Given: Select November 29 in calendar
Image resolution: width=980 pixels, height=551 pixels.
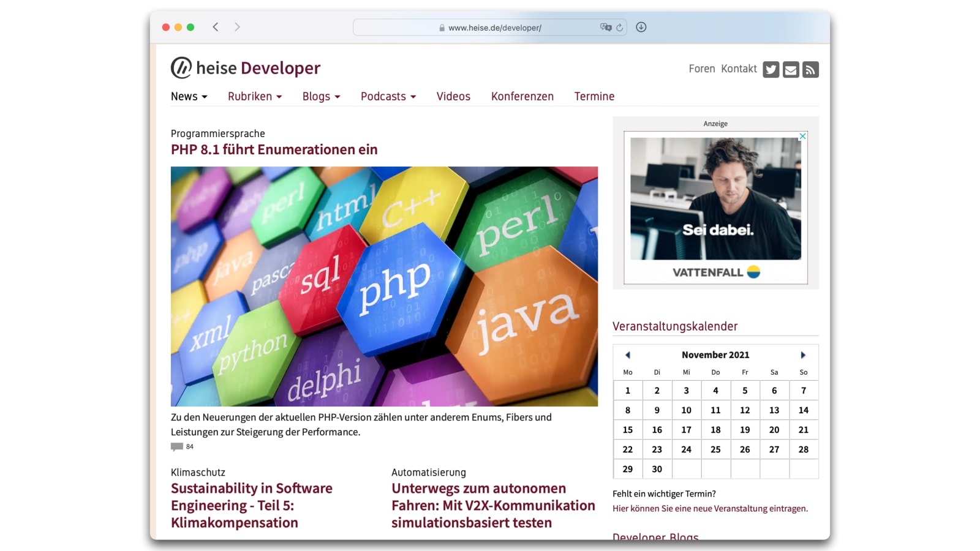Looking at the screenshot, I should [x=628, y=469].
